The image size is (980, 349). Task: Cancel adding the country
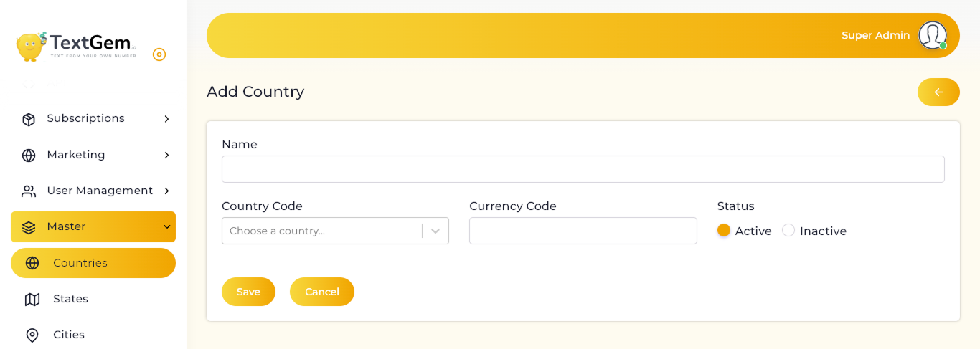pos(322,292)
